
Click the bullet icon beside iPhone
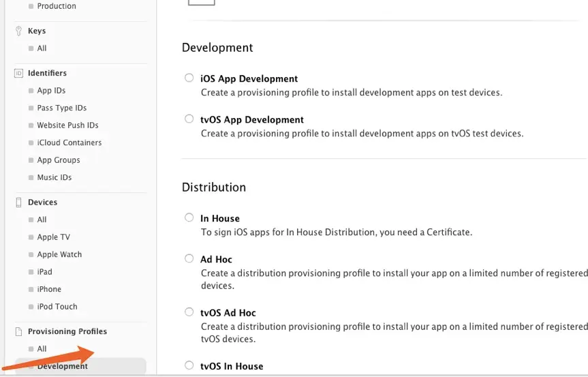pyautogui.click(x=31, y=290)
